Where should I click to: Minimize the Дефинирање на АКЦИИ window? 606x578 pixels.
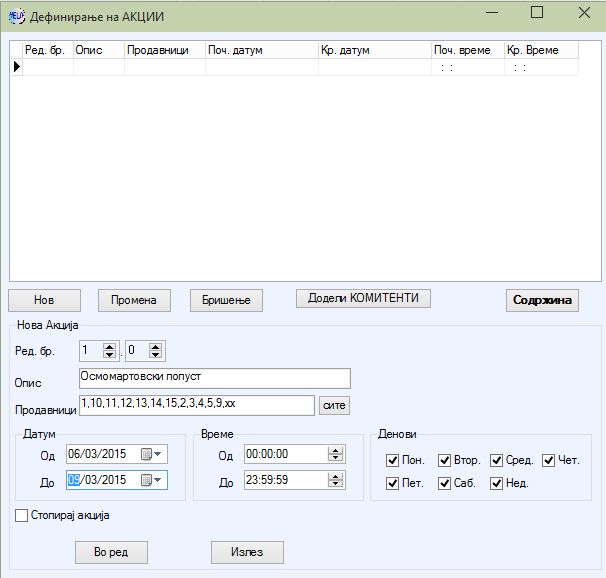click(x=492, y=13)
